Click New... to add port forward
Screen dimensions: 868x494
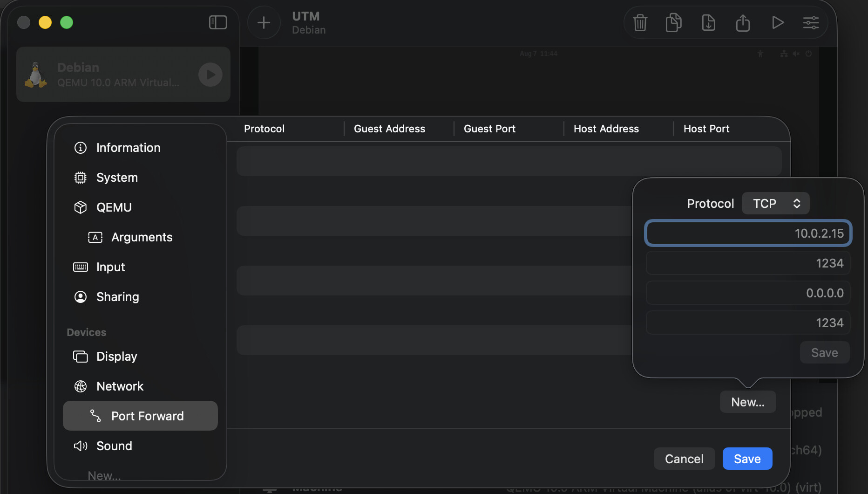click(x=748, y=402)
